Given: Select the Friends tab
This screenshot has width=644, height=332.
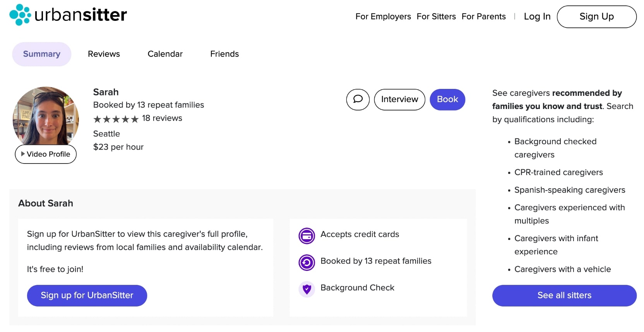Looking at the screenshot, I should point(224,54).
